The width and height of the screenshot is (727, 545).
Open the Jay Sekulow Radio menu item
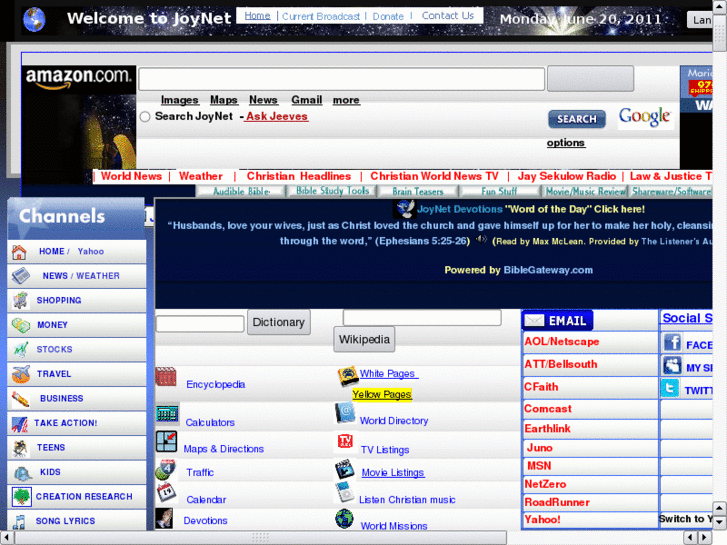pyautogui.click(x=567, y=176)
